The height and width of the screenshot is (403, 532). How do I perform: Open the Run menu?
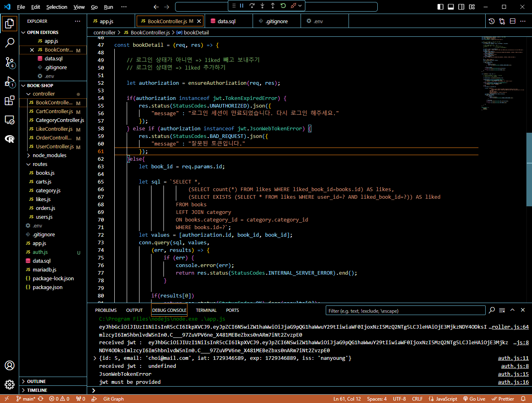pyautogui.click(x=108, y=7)
